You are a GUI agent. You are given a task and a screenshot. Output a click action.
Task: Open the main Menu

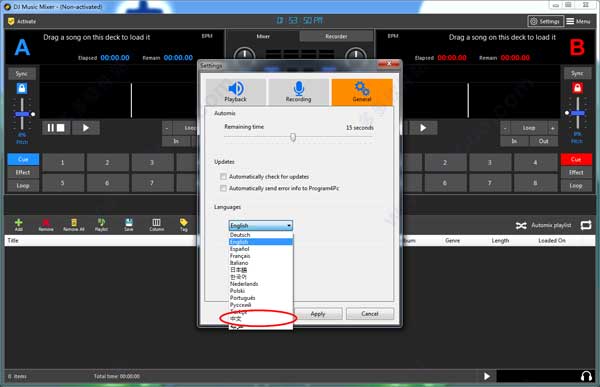pyautogui.click(x=578, y=21)
